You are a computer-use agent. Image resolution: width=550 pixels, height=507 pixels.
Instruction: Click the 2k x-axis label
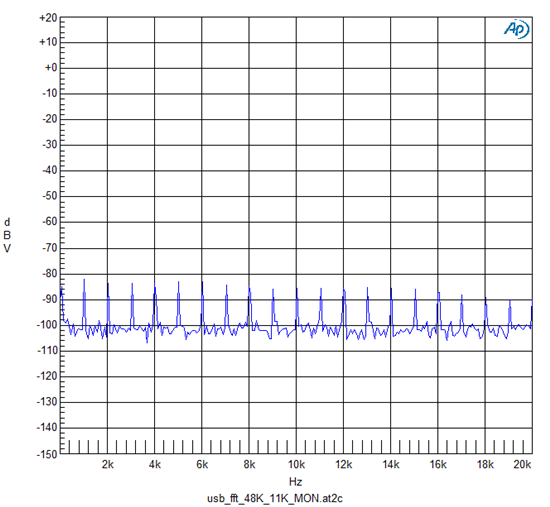click(x=108, y=465)
